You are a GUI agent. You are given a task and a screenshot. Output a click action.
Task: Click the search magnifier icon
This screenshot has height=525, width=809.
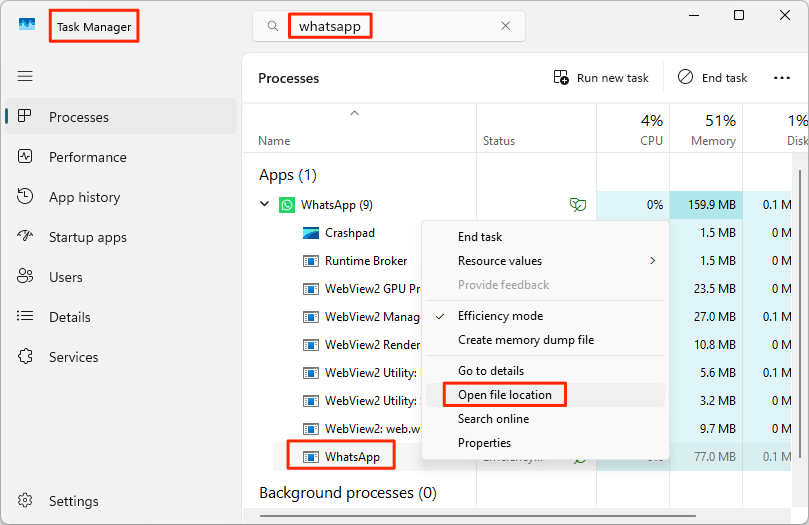(273, 26)
